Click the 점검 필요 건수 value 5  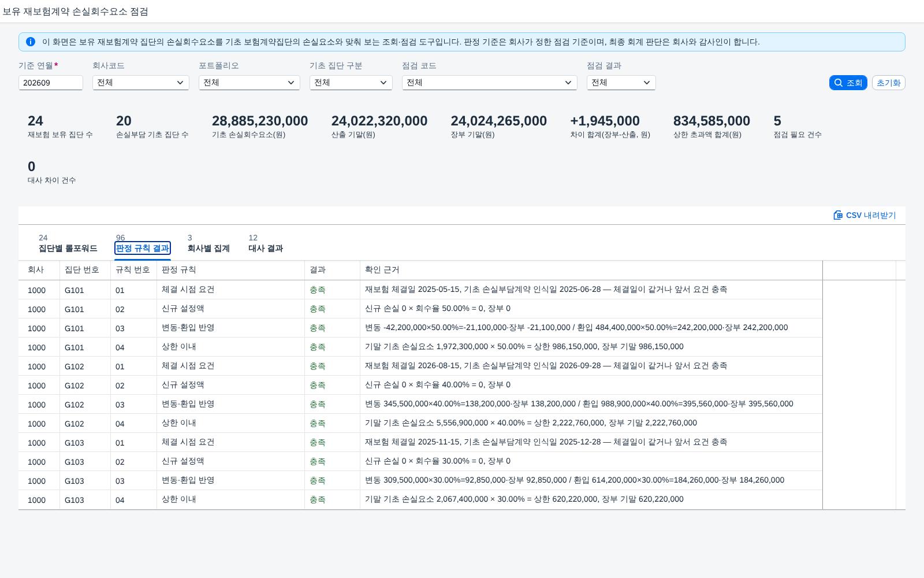(777, 121)
